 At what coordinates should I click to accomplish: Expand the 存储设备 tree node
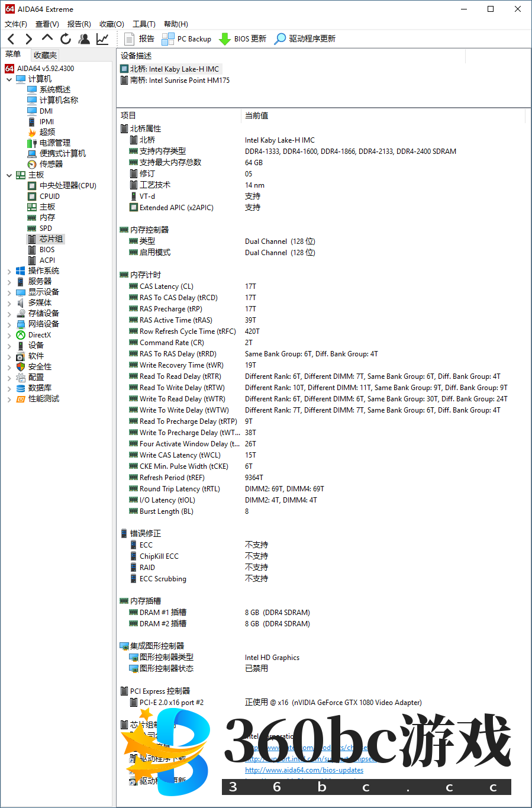[9, 314]
